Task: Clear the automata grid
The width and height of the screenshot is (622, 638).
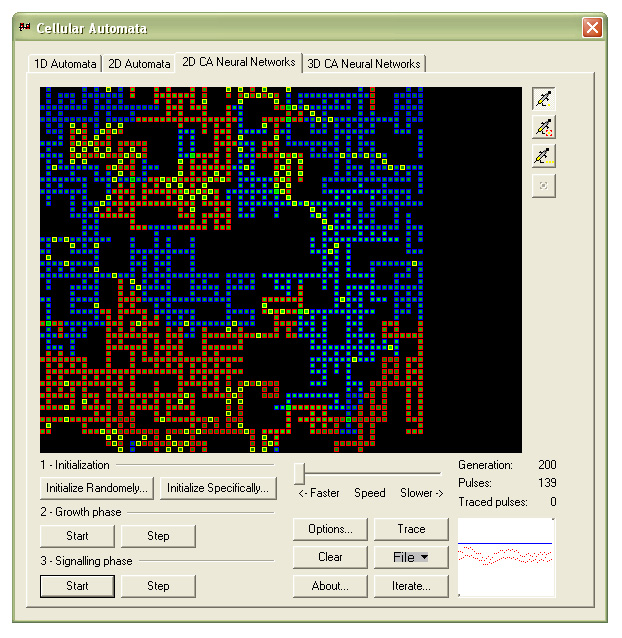Action: [330, 557]
